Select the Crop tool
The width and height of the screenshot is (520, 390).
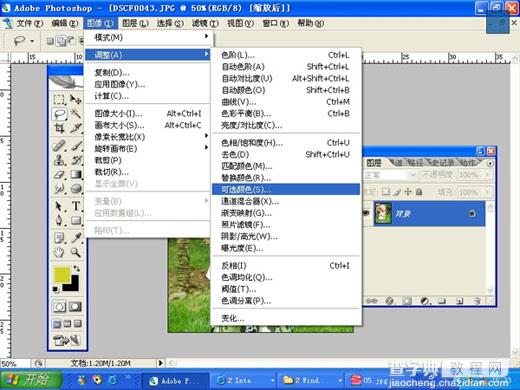click(59, 128)
